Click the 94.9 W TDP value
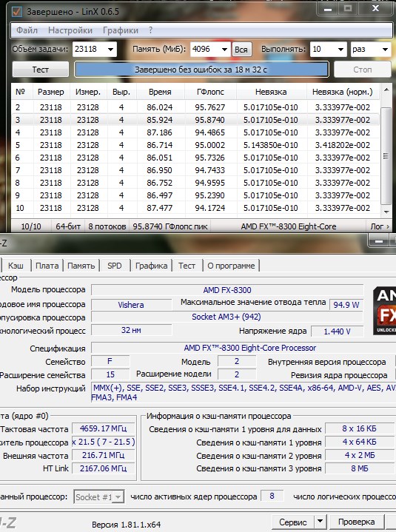The height and width of the screenshot is (532, 396). coord(346,305)
